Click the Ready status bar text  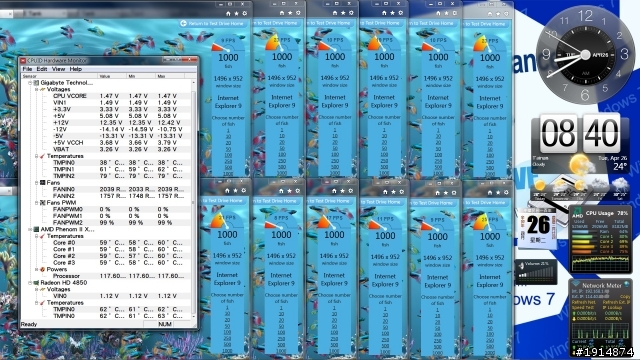click(x=29, y=324)
